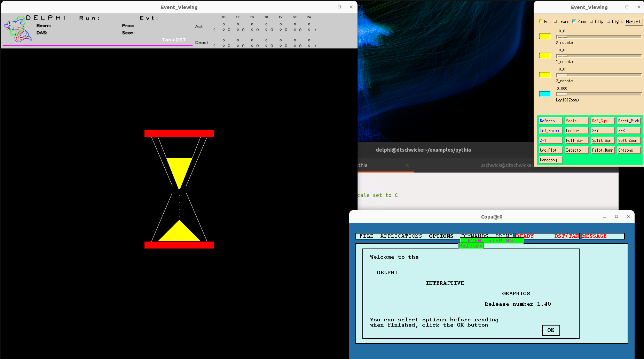
Task: Click the Pilot_Dump button
Action: point(603,150)
